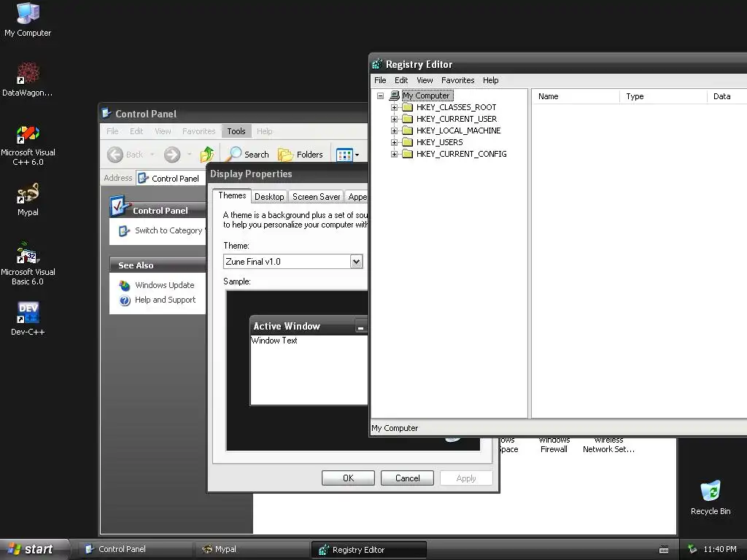Click Registry Editor taskbar button

pyautogui.click(x=368, y=550)
